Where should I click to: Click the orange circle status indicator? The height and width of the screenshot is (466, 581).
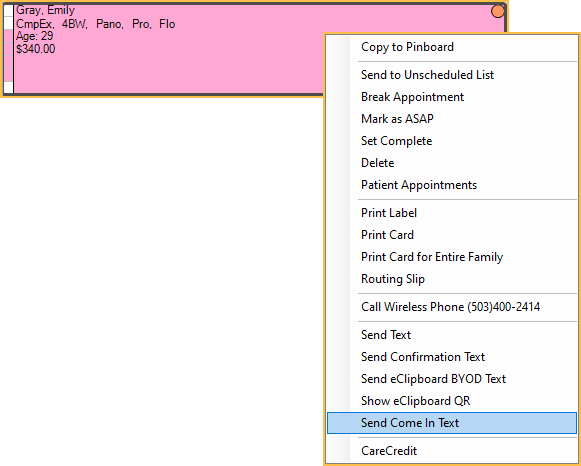coord(498,11)
